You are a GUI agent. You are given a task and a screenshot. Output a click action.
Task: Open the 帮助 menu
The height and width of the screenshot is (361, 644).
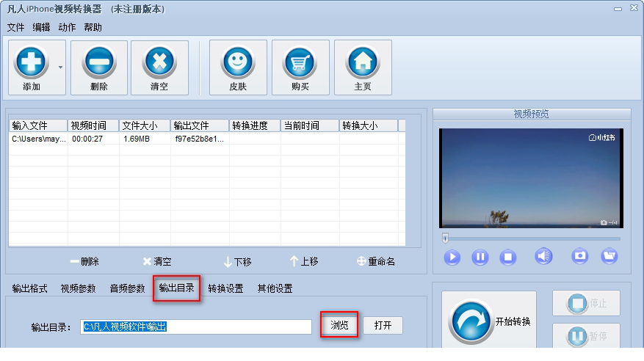93,27
